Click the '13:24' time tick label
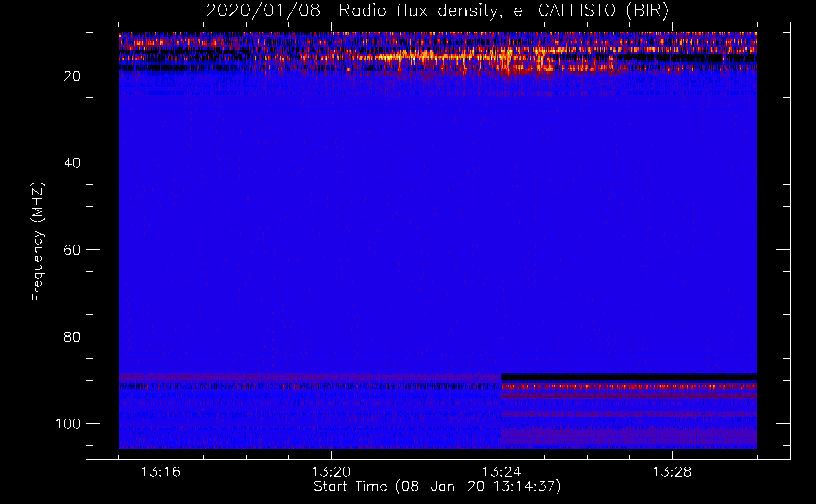Image resolution: width=816 pixels, height=504 pixels. pyautogui.click(x=501, y=472)
